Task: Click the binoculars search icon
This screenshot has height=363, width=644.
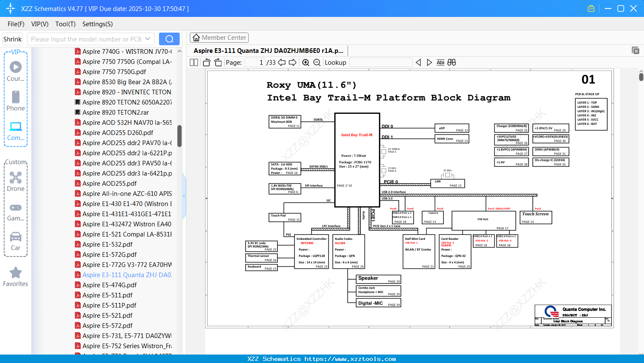Action: tap(452, 63)
